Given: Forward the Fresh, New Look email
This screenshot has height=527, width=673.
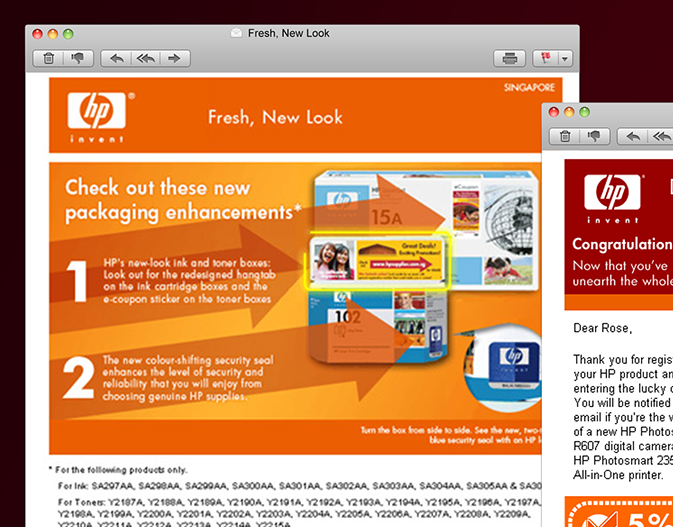Looking at the screenshot, I should coord(175,58).
